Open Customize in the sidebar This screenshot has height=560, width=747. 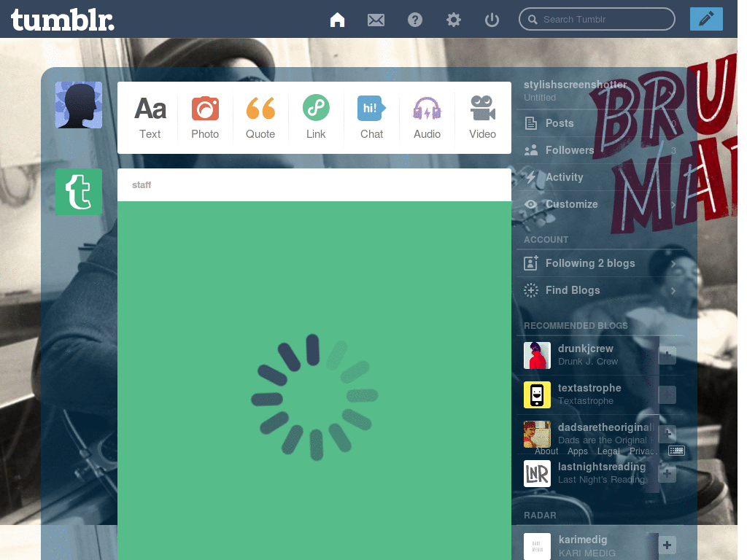pos(600,204)
